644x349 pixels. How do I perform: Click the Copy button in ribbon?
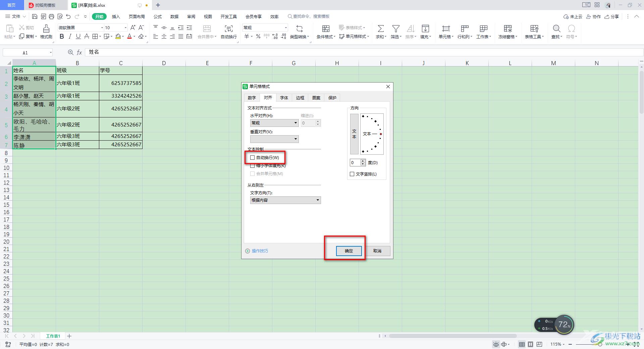click(x=28, y=37)
